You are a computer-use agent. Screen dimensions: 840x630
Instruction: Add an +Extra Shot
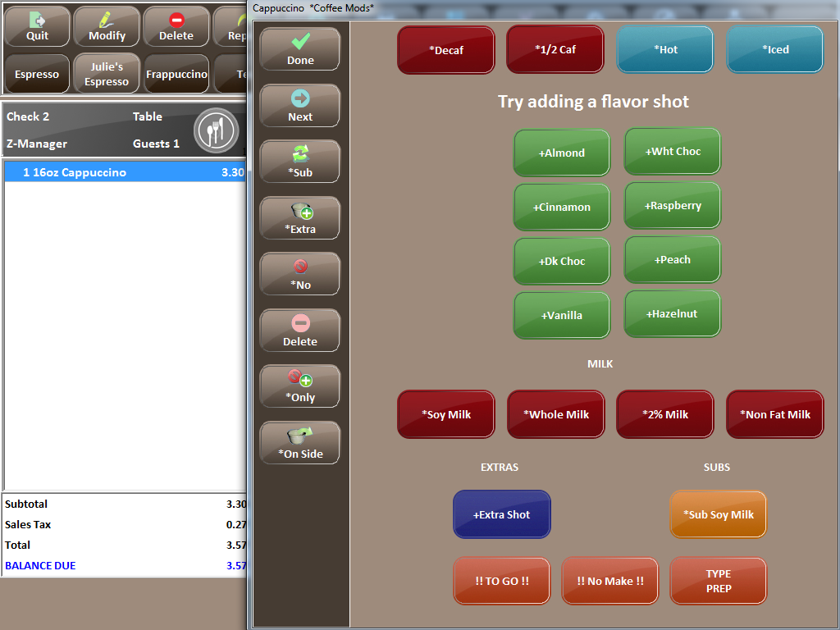[x=501, y=514]
